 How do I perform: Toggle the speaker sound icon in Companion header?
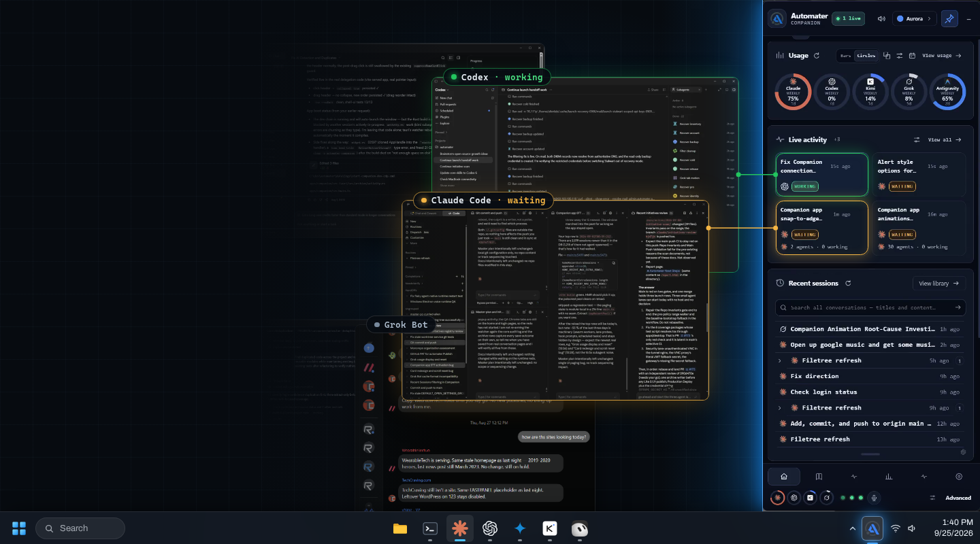coord(881,18)
